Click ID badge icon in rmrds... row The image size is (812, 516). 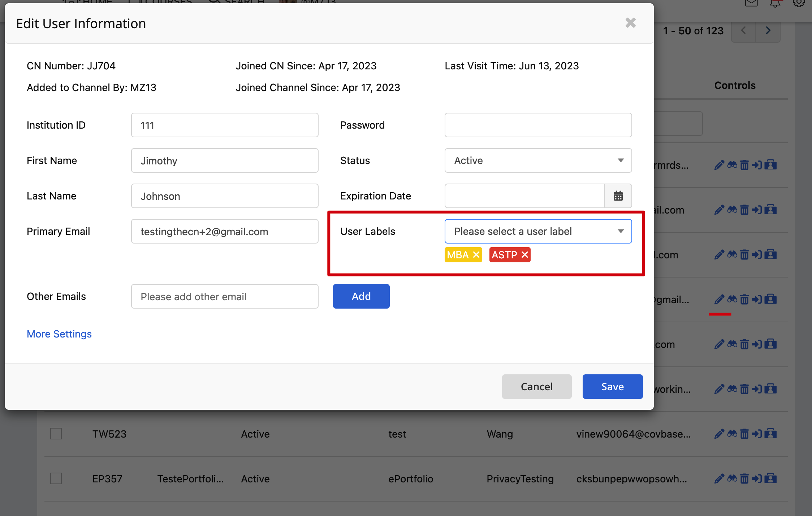pyautogui.click(x=770, y=165)
